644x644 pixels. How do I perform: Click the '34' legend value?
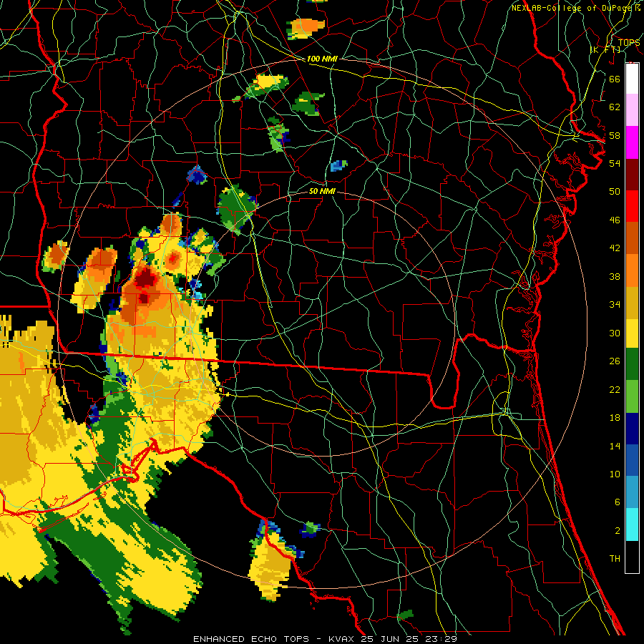(x=615, y=305)
